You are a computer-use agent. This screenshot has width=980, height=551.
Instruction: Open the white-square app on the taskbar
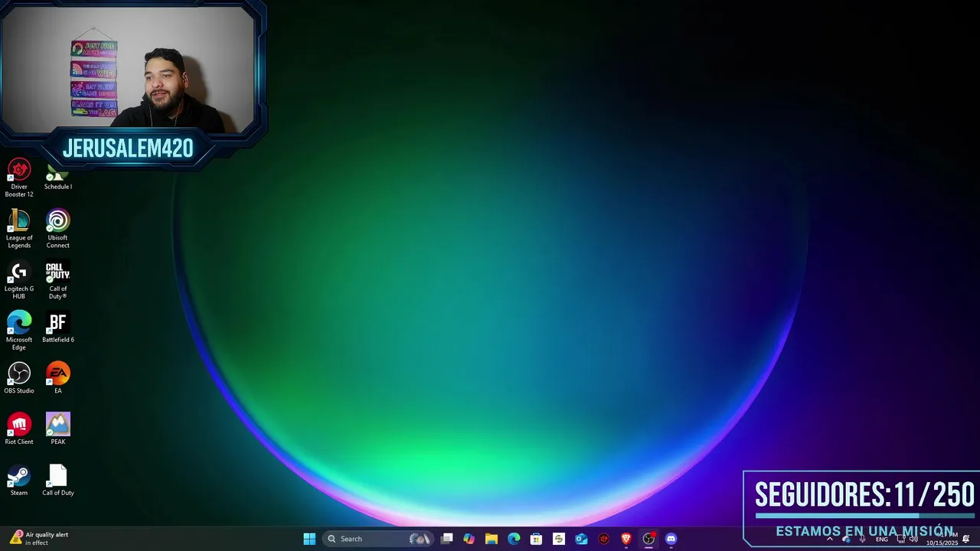click(559, 539)
